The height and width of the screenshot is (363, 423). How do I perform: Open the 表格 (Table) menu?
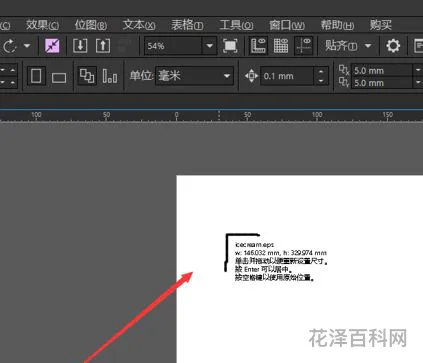click(187, 25)
